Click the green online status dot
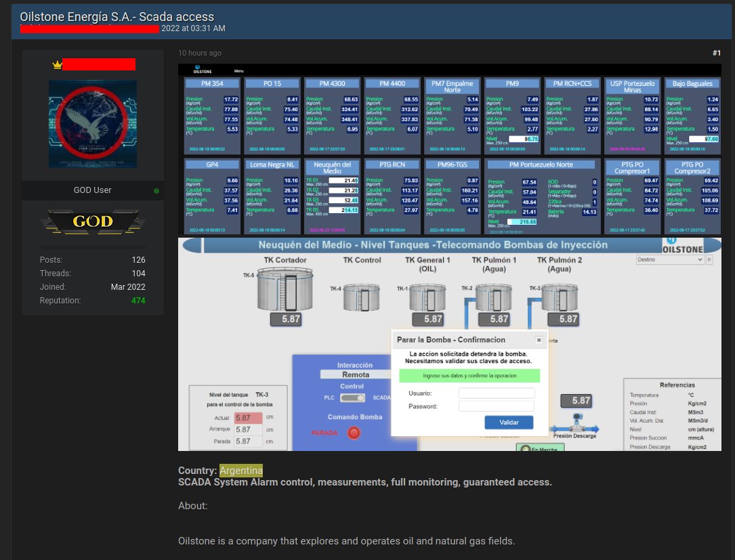 [x=156, y=191]
